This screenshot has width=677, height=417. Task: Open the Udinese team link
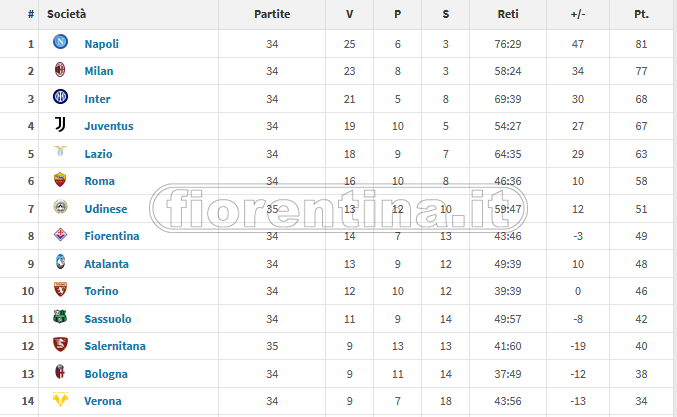[105, 209]
